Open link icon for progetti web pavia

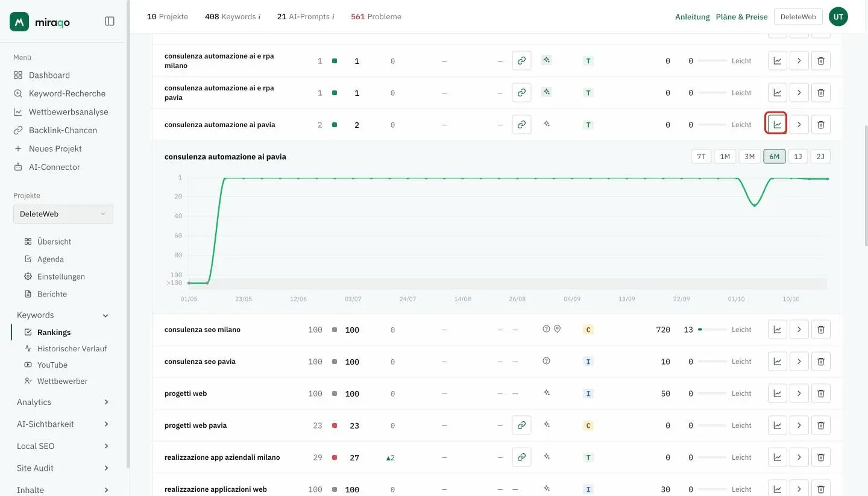521,425
